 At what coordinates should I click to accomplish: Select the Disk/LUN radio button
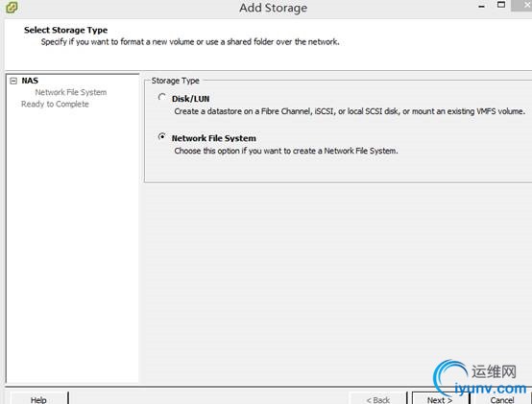click(x=162, y=98)
